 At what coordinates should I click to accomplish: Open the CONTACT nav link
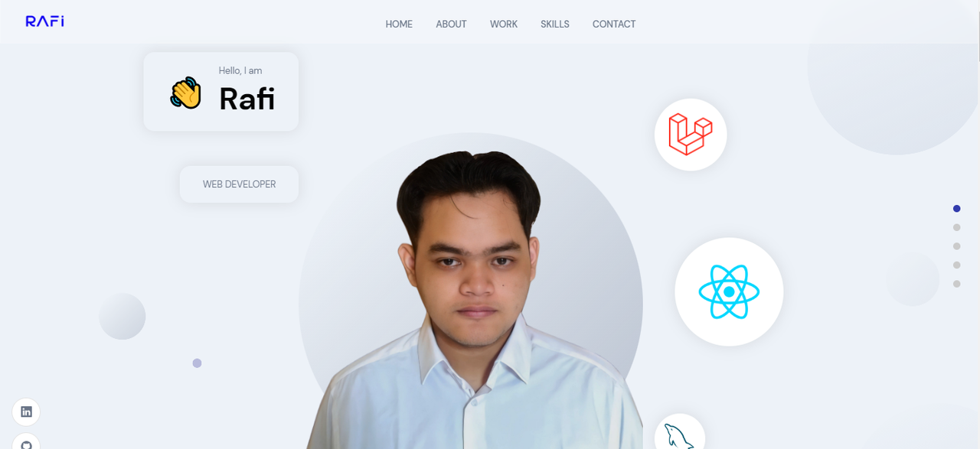pos(614,24)
